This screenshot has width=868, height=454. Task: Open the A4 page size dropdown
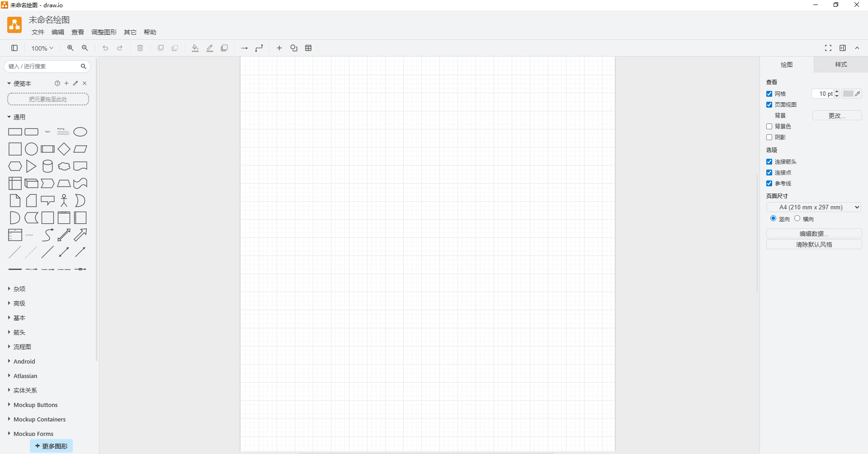click(813, 207)
